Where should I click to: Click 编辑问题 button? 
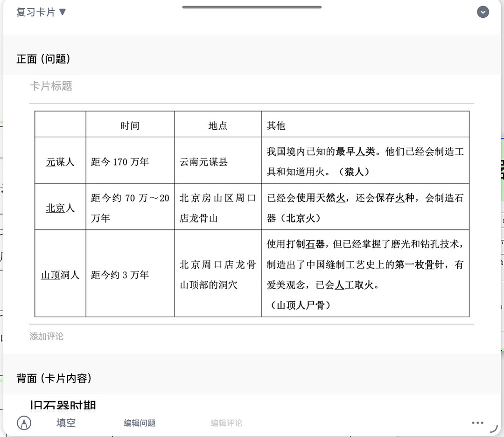pos(140,423)
